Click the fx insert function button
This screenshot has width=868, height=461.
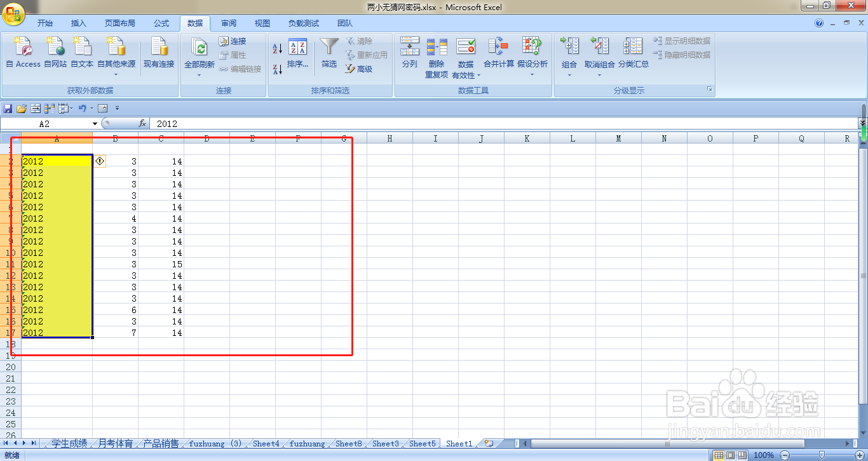tap(142, 124)
